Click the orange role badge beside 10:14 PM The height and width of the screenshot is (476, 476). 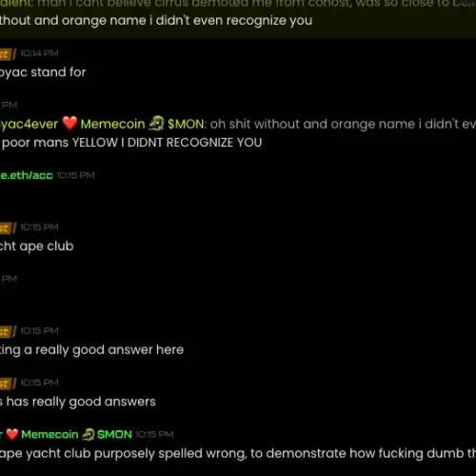pyautogui.click(x=8, y=54)
